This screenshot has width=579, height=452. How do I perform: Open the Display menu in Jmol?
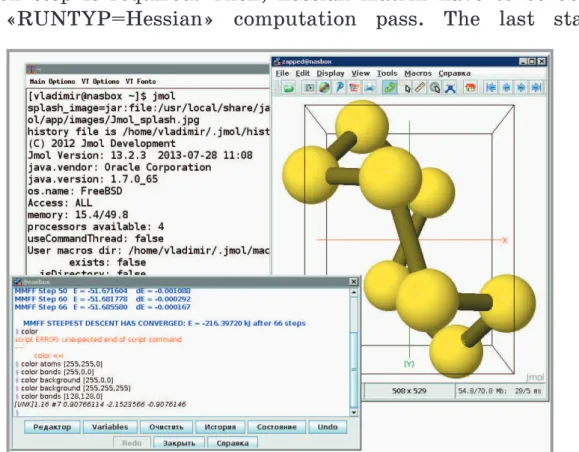(330, 73)
